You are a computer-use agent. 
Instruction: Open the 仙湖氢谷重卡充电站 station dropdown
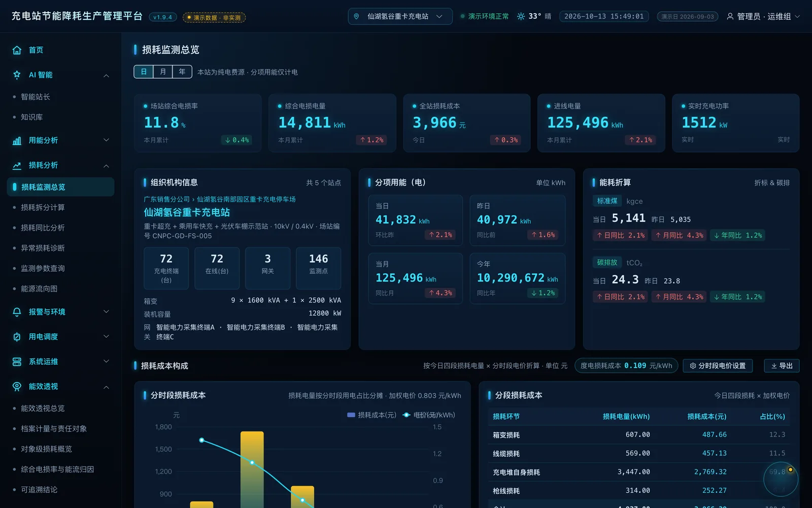pos(400,16)
